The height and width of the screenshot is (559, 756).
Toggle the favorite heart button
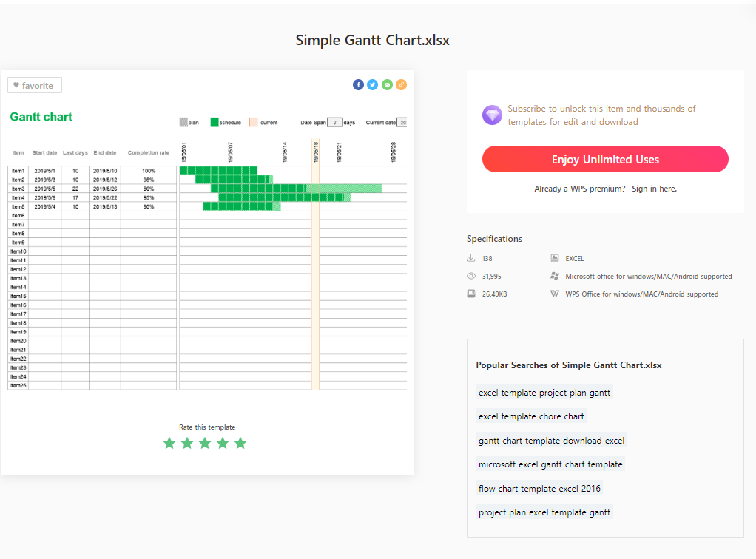click(34, 85)
